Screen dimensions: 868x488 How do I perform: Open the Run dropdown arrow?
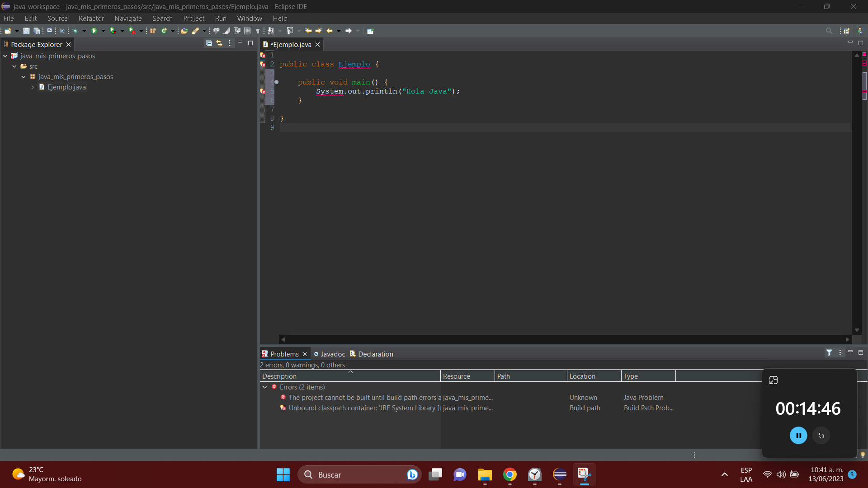[103, 31]
